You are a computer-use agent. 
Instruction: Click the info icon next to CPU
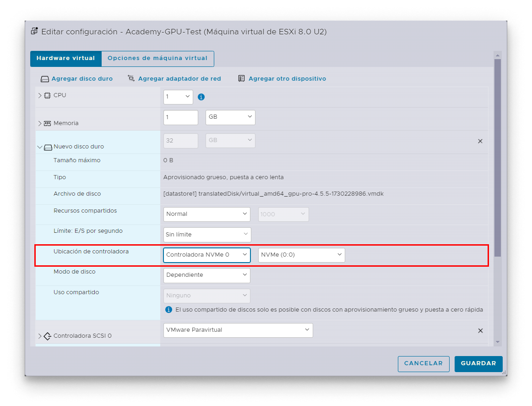pos(201,97)
